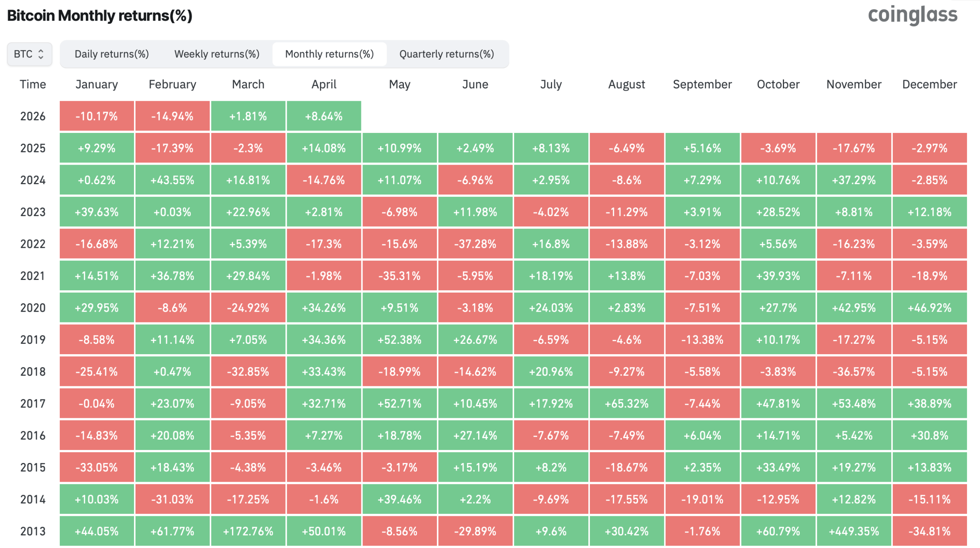This screenshot has width=980, height=548.
Task: Click the +8.64% April 2026 cell
Action: point(323,116)
